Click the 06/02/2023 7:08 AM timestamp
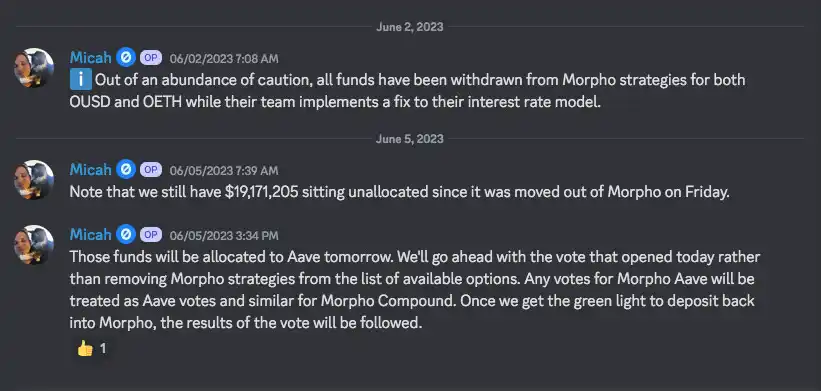 224,59
